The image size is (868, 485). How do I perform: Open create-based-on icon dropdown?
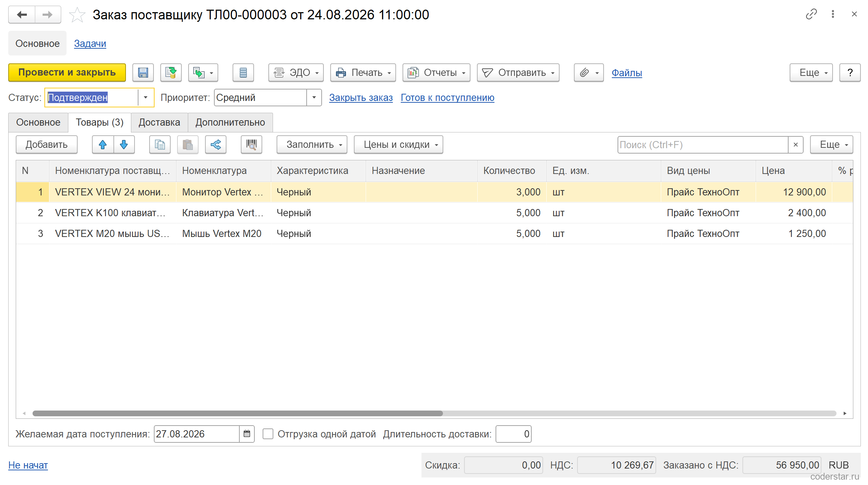tap(203, 73)
